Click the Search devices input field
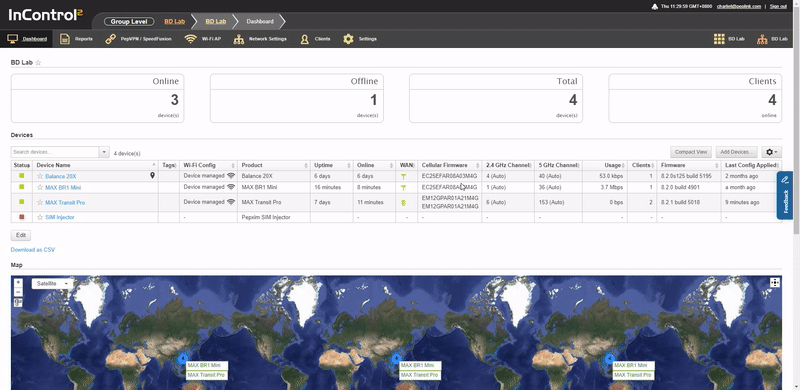The image size is (800, 390). (x=55, y=152)
